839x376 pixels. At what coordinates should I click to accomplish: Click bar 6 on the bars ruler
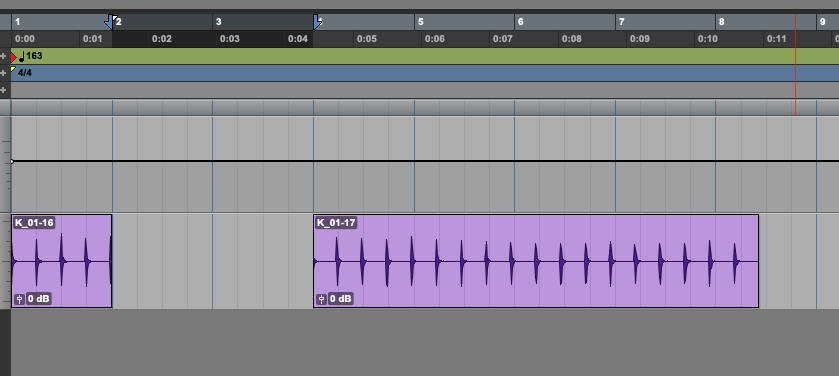click(x=521, y=22)
